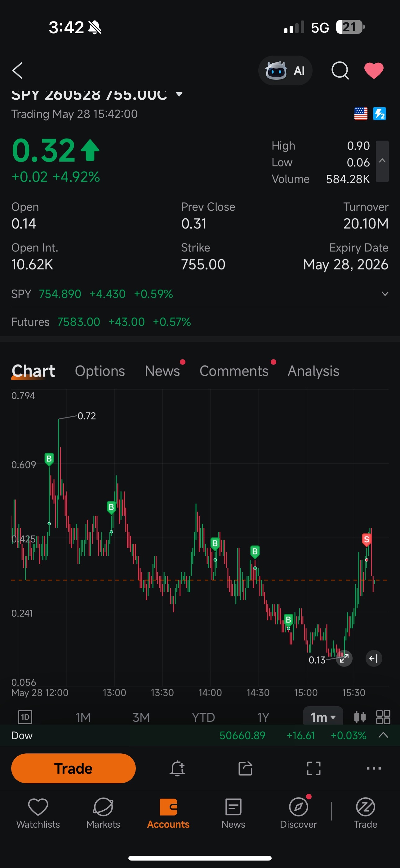The image size is (400, 868).
Task: Tap the Turnover 20.10M value
Action: tap(366, 224)
